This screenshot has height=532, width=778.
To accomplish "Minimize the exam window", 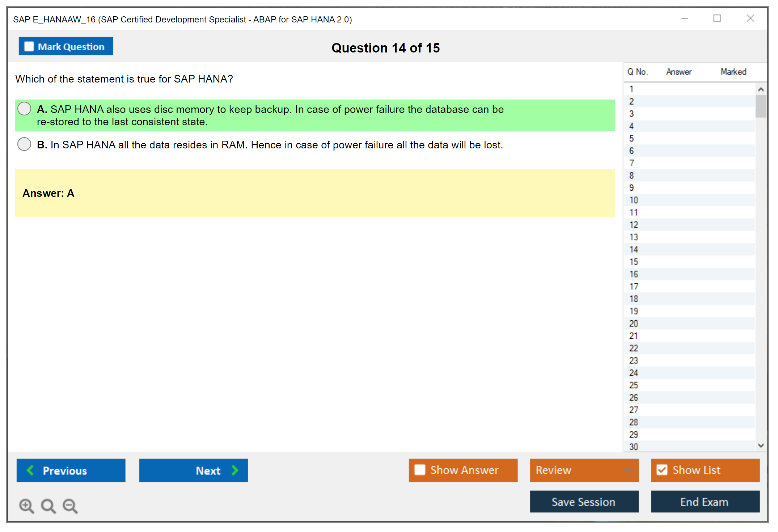I will (684, 18).
